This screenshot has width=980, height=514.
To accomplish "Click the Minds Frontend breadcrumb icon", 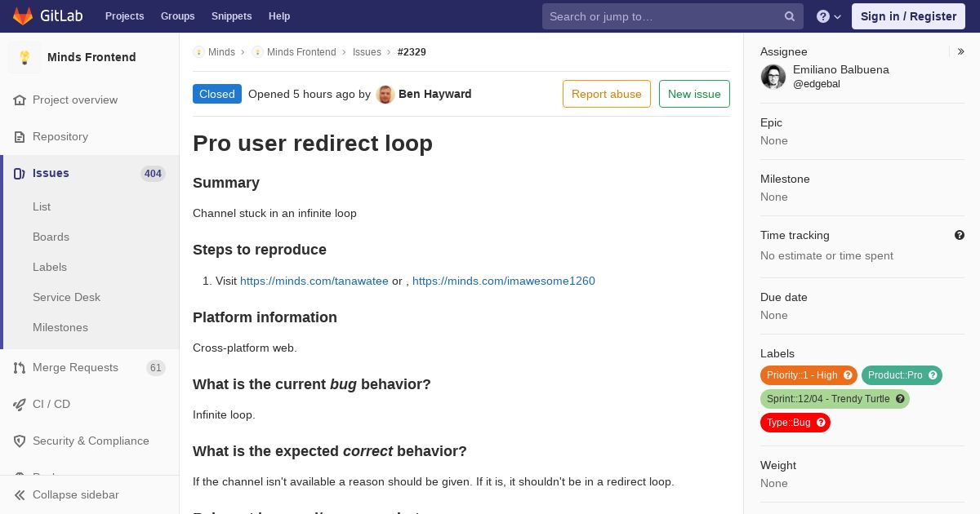I will click(257, 52).
